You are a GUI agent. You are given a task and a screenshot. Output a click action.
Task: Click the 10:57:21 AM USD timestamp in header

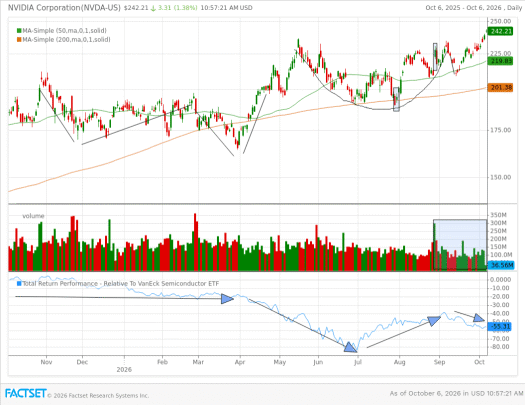[226, 8]
